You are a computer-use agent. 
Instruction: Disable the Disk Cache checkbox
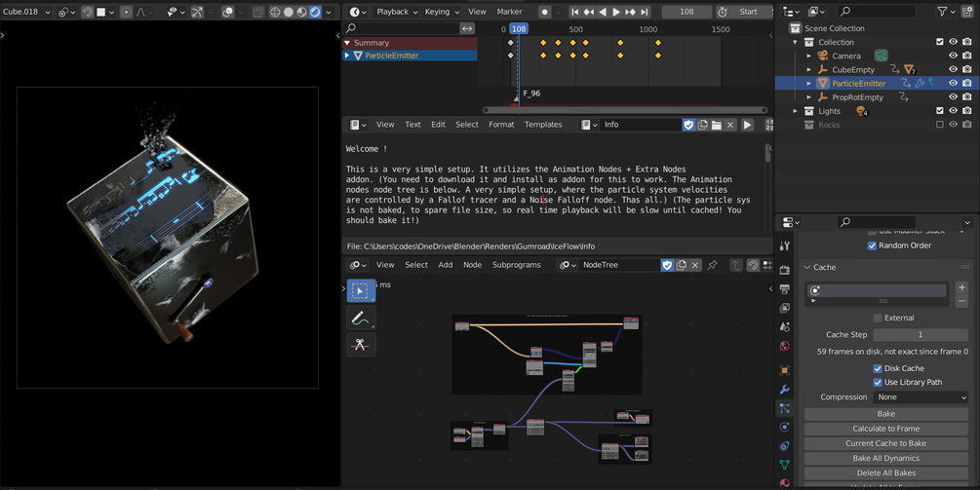click(878, 369)
